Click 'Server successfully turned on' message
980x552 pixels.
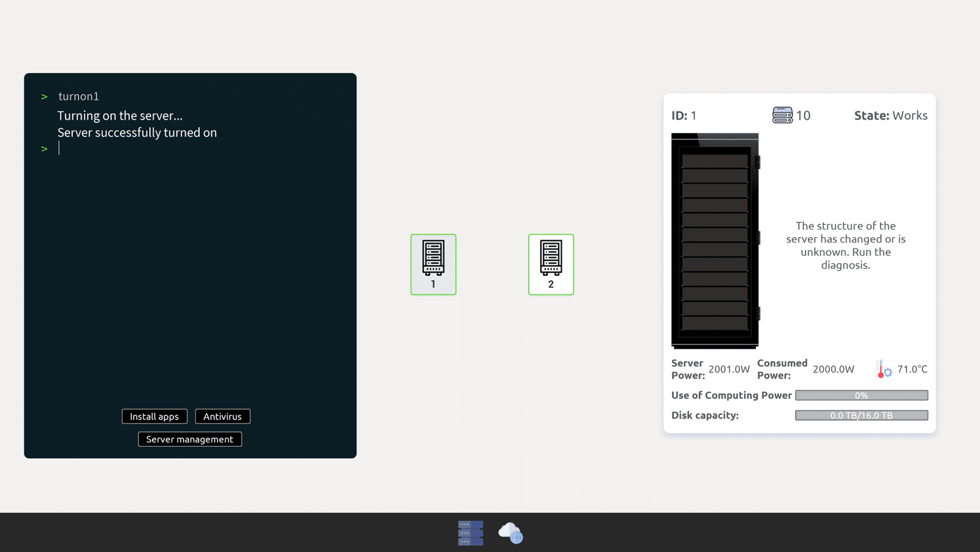click(x=137, y=132)
